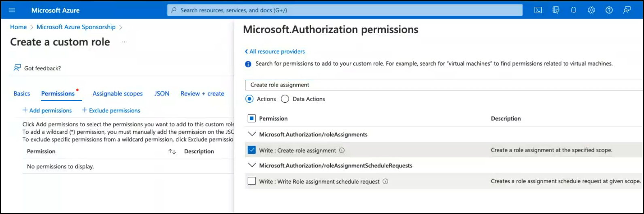Image resolution: width=644 pixels, height=214 pixels.
Task: Open Microsoft Azure Sponsorship breadcrumb
Action: [x=76, y=27]
